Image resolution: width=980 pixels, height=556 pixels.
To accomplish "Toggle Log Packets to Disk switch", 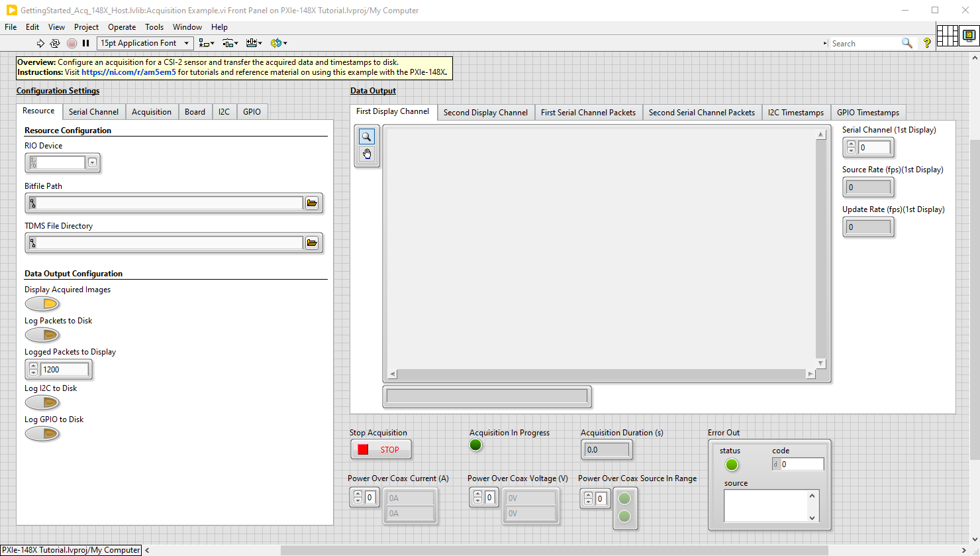I will (x=42, y=335).
